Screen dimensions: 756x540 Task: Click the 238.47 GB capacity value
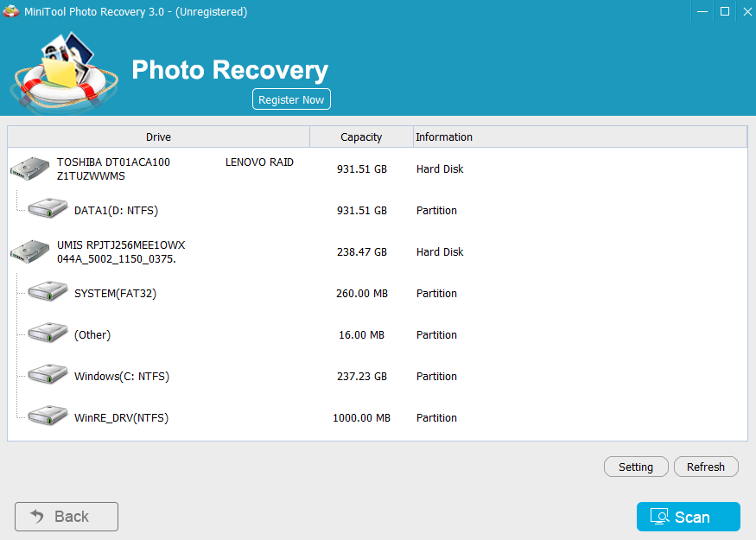click(362, 251)
